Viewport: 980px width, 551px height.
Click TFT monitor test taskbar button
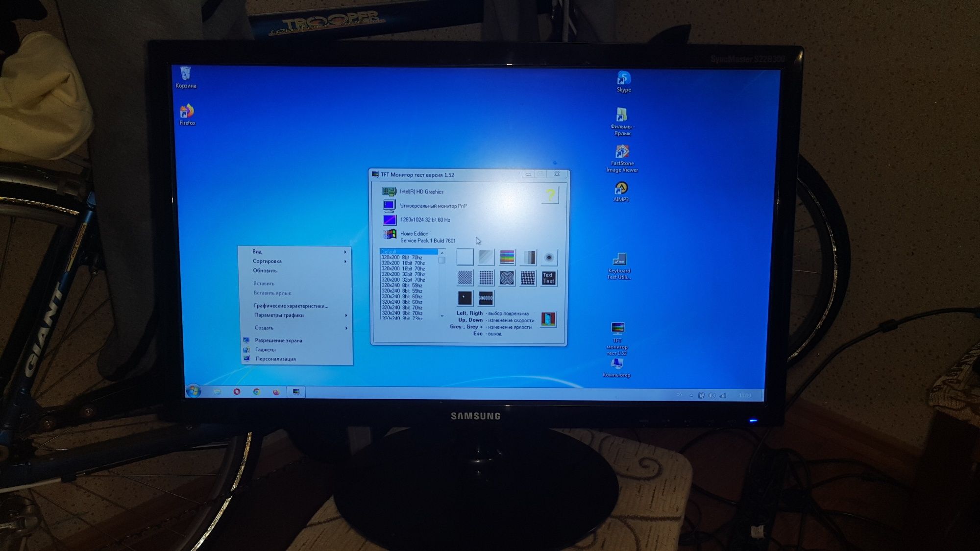(296, 392)
